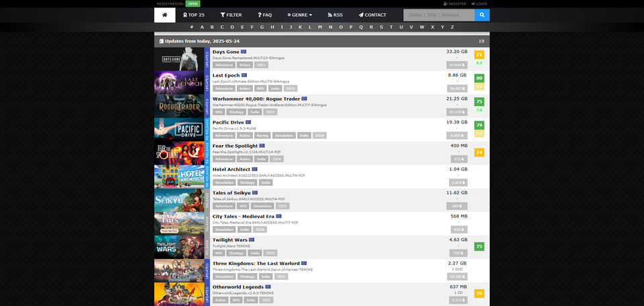The image size is (644, 306).
Task: Open the Rogue Trader cover image
Action: point(179,106)
